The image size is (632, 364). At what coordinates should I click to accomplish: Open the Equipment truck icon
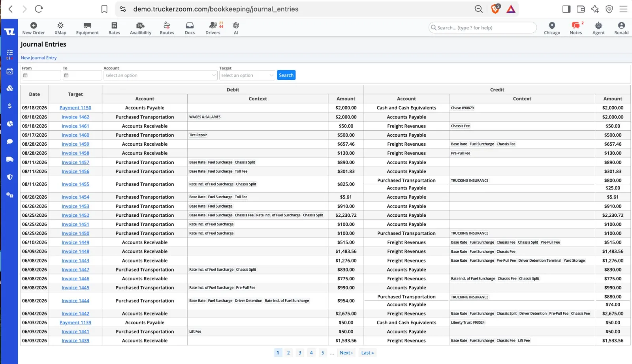click(x=87, y=28)
